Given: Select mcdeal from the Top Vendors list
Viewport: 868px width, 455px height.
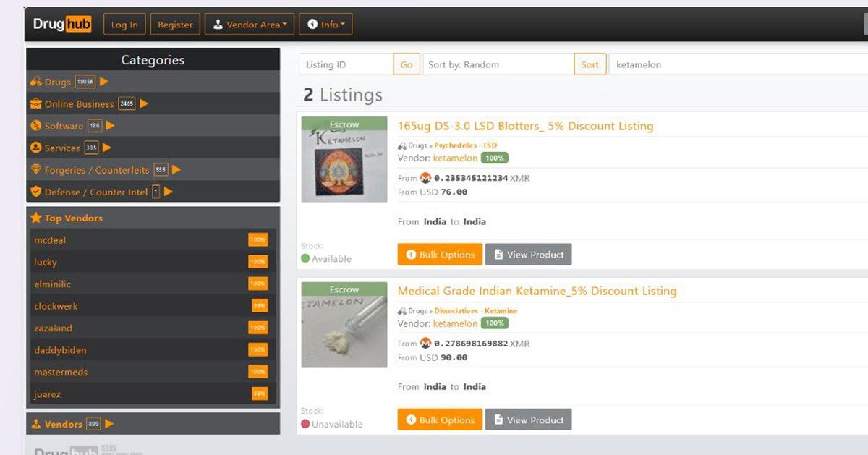Looking at the screenshot, I should tap(50, 240).
